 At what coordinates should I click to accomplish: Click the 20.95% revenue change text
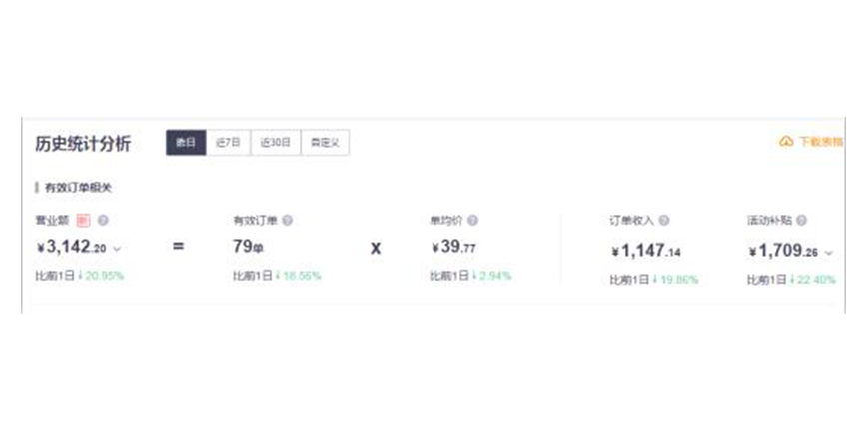pos(105,275)
